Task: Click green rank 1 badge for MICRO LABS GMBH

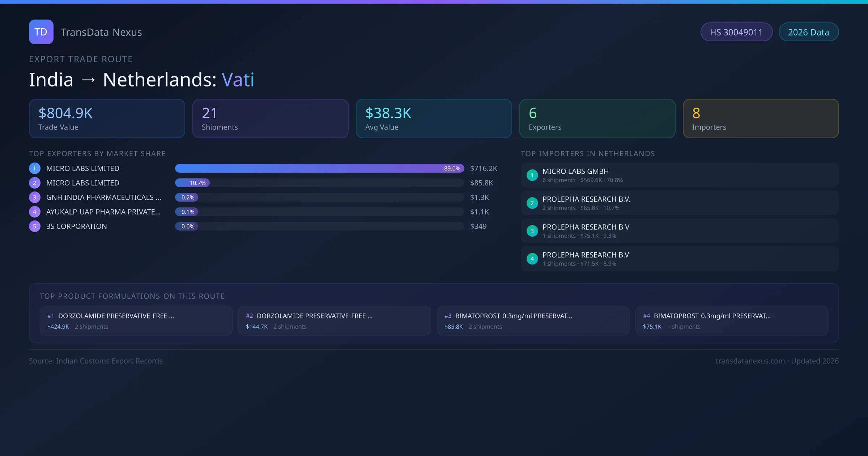Action: pos(532,175)
